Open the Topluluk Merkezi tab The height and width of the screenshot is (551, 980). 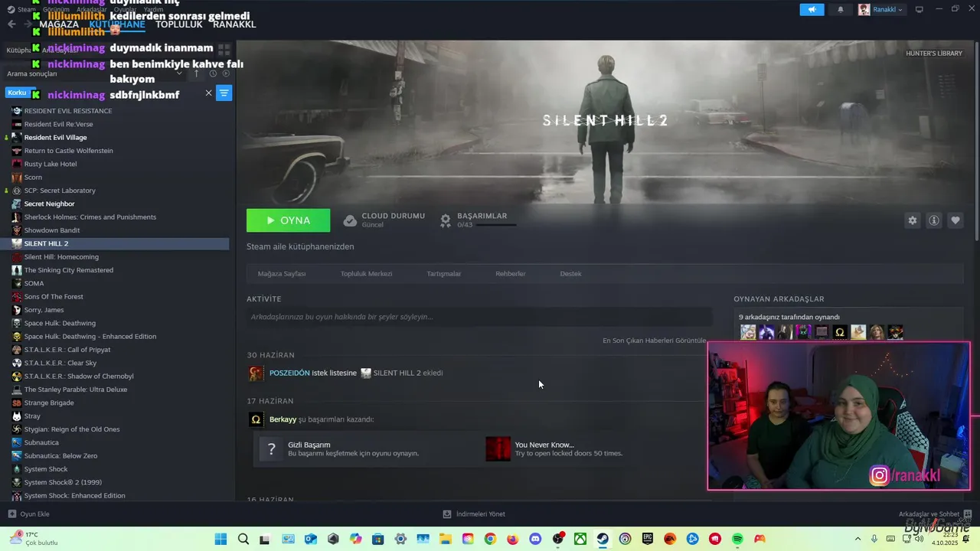point(366,274)
